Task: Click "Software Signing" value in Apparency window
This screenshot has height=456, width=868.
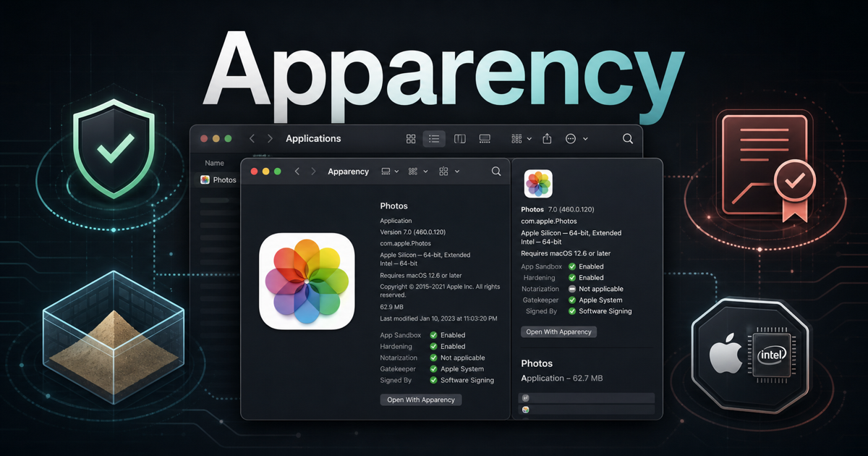Action: (467, 380)
